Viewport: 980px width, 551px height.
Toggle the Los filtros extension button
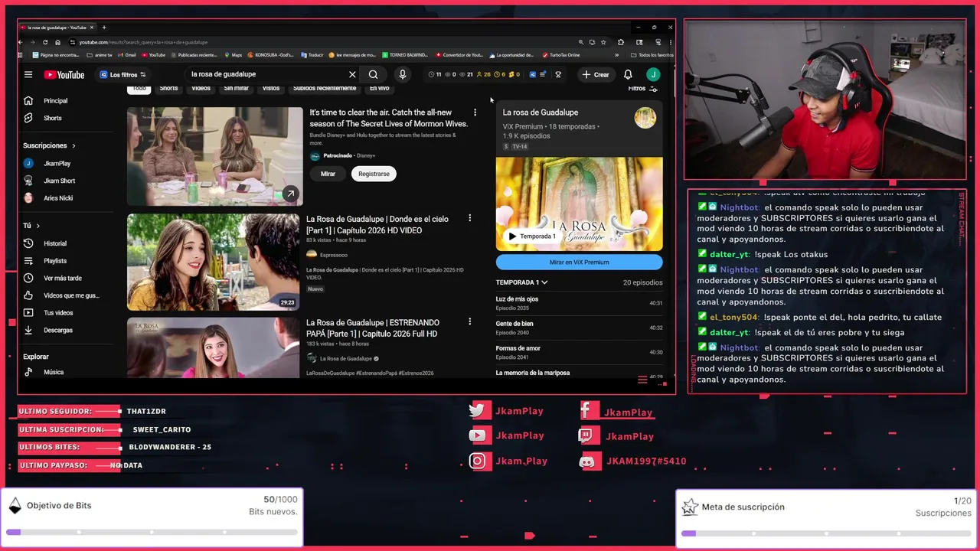[122, 74]
